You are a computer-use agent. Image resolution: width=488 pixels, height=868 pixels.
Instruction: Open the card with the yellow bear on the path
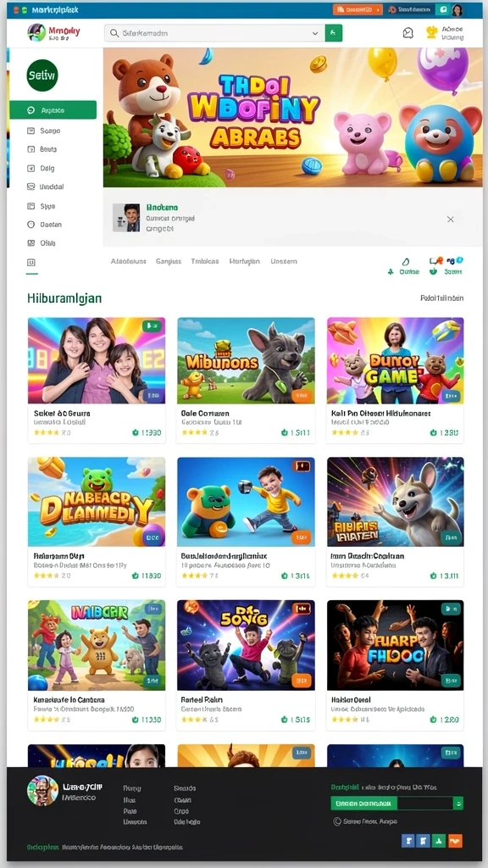click(x=97, y=645)
